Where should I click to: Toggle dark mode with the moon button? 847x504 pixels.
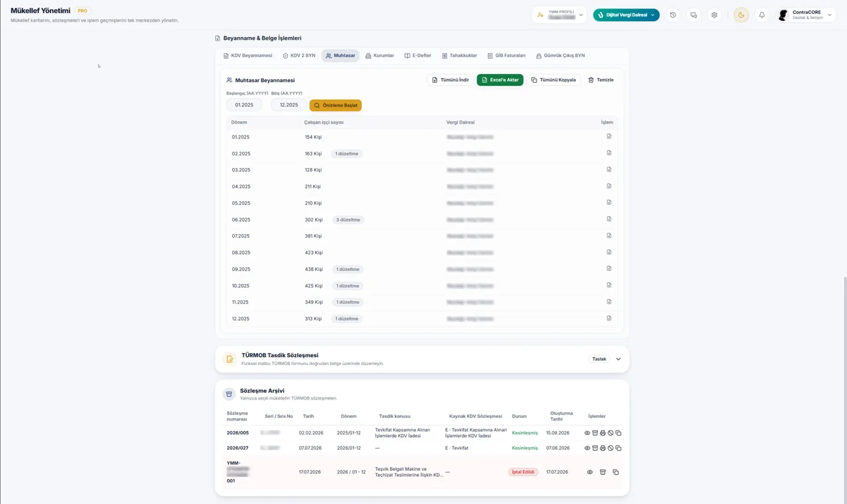point(741,15)
